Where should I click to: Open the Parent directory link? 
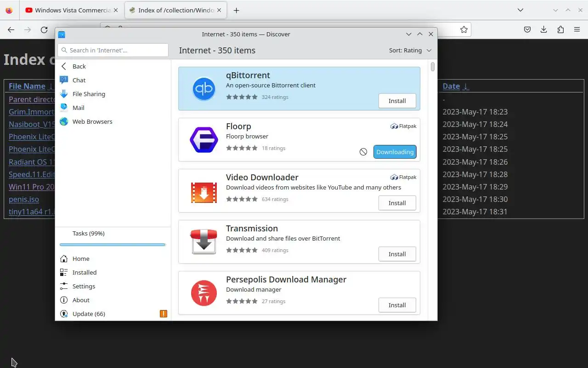coord(32,99)
